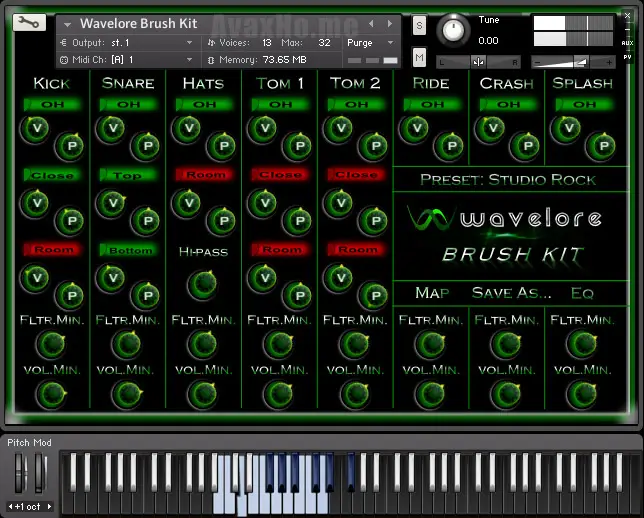Image resolution: width=644 pixels, height=518 pixels.
Task: Toggle Hats OH mic button
Action: 204,104
